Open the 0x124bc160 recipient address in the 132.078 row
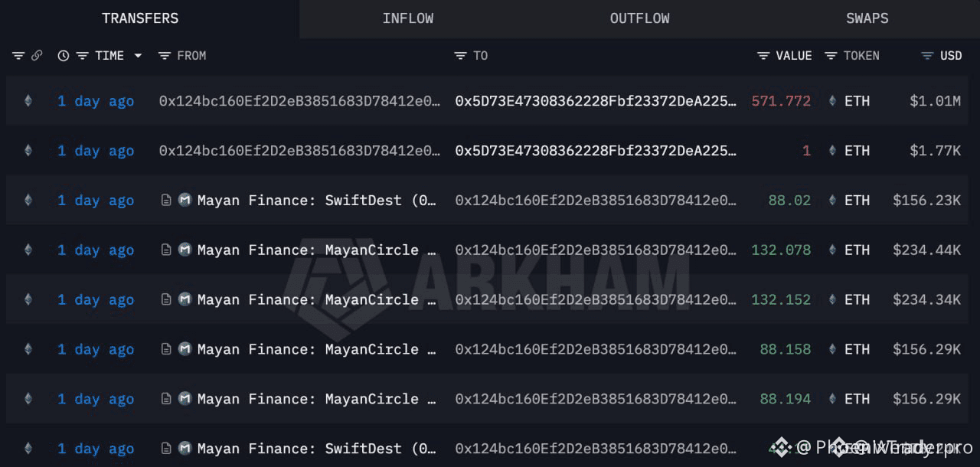Screen dimensions: 980x467 pos(596,250)
